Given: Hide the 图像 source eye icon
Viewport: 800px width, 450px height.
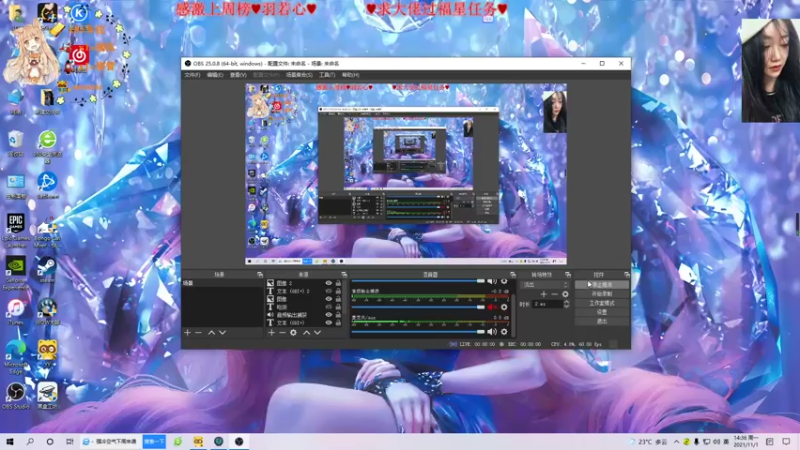Looking at the screenshot, I should pos(329,299).
